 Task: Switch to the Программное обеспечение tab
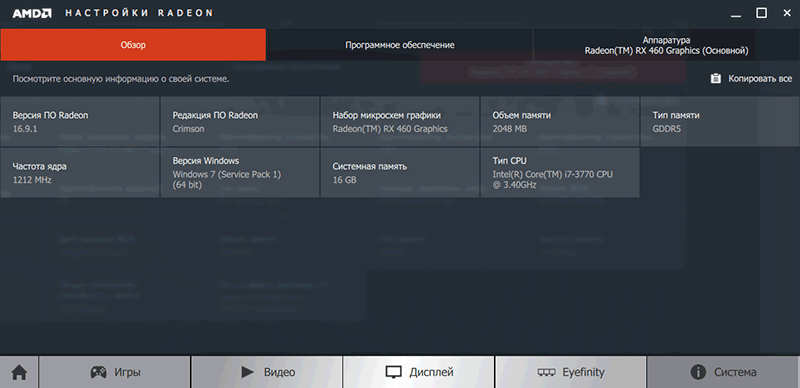(x=399, y=45)
